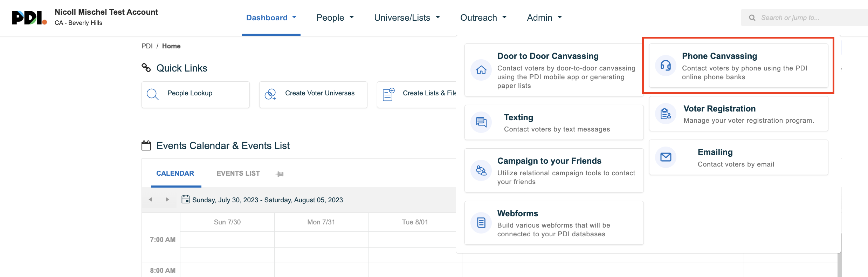The width and height of the screenshot is (868, 277).
Task: Click the Nicoll Mischel Test Account name
Action: [x=106, y=12]
